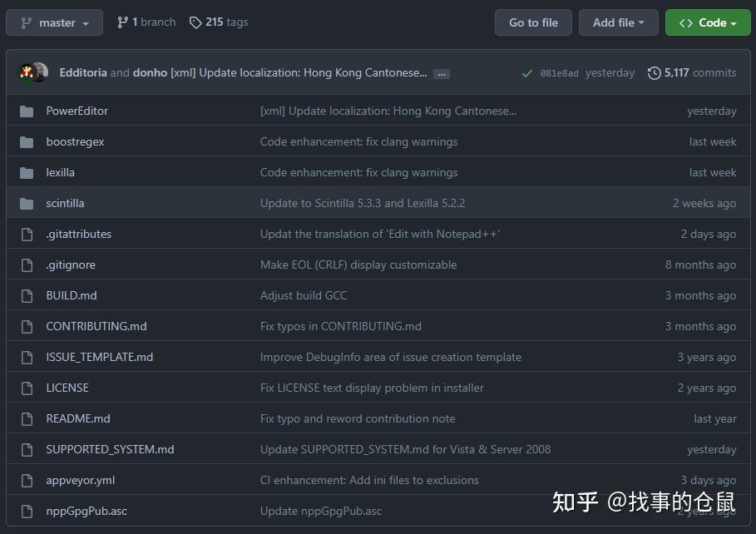756x534 pixels.
Task: Open Edditoria's profile link
Action: (x=83, y=73)
